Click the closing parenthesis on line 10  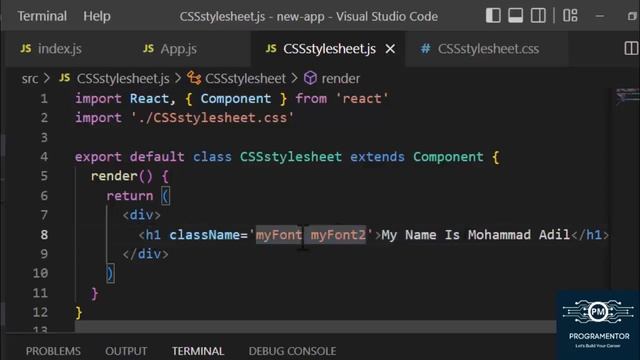point(110,273)
